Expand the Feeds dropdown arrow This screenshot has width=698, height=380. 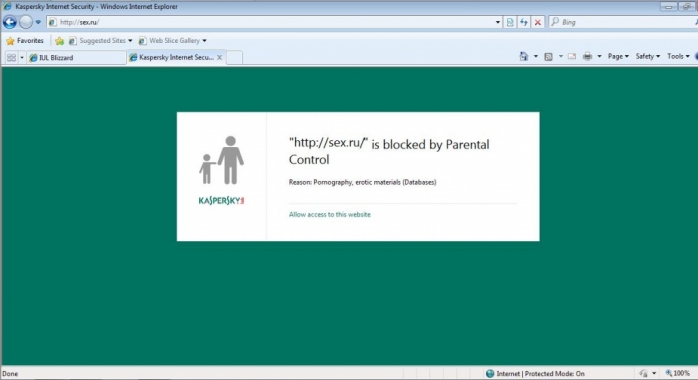560,57
